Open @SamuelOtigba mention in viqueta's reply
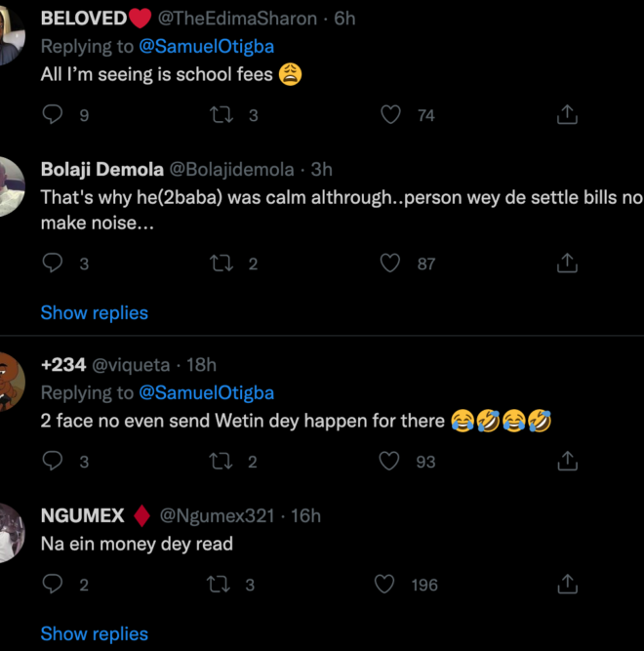Viewport: 644px width, 651px height. tap(207, 393)
